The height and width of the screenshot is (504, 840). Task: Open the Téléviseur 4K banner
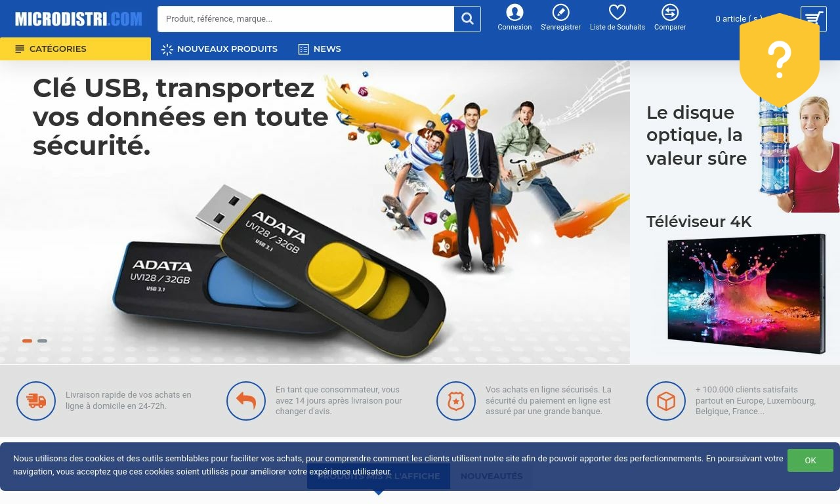coord(735,289)
